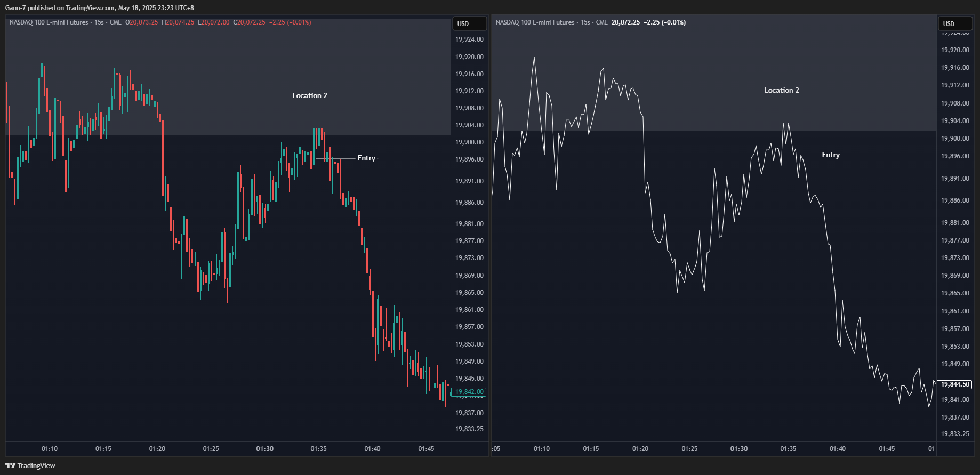
Task: Click the 01:40 time label on right chart
Action: tap(838, 449)
